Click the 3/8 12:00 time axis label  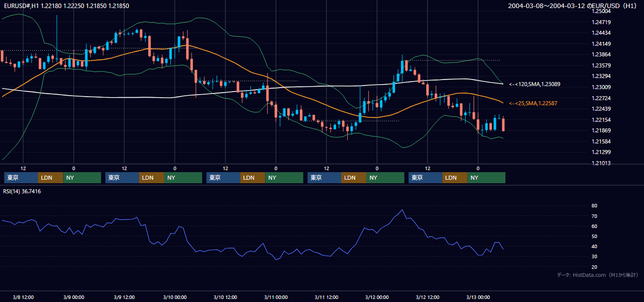[23, 297]
